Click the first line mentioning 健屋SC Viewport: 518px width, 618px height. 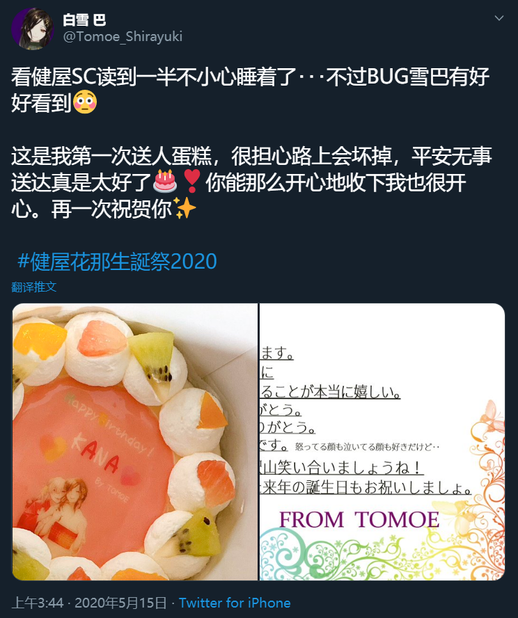click(250, 76)
